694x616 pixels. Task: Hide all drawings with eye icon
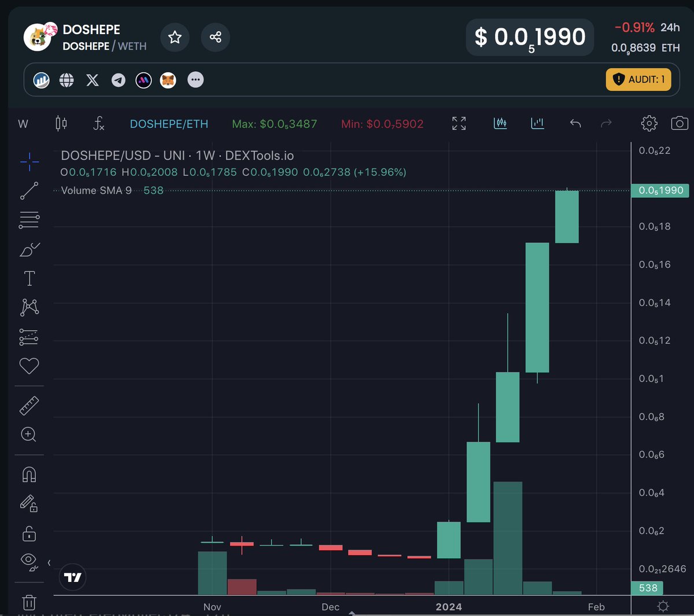(x=29, y=561)
